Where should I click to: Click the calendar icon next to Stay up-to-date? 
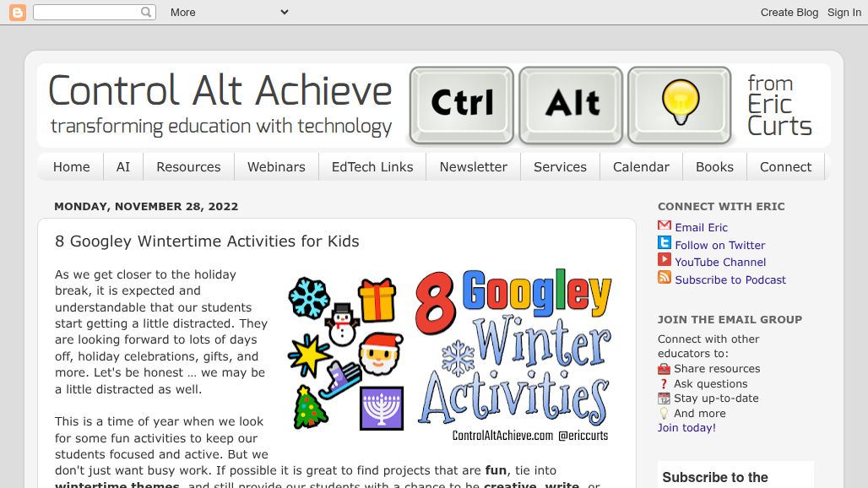(x=664, y=398)
